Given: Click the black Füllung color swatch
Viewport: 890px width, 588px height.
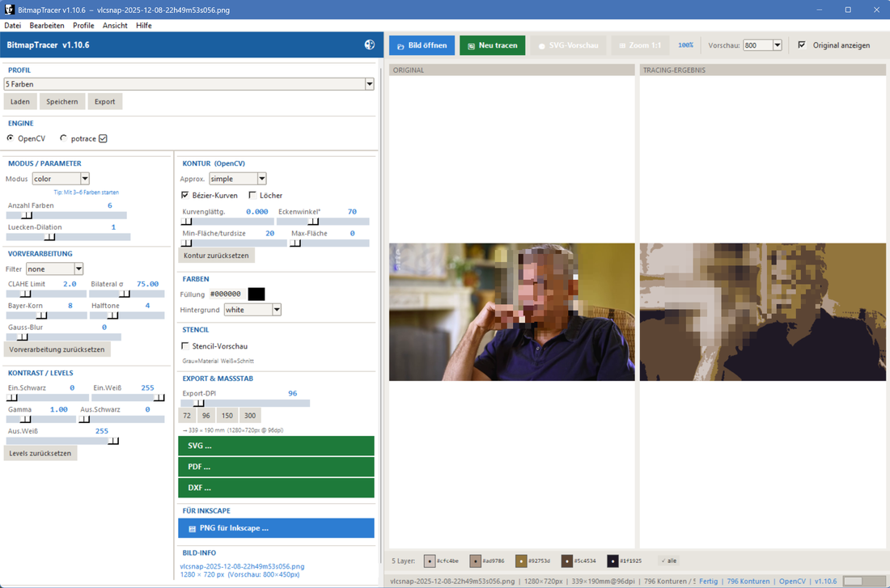Looking at the screenshot, I should point(256,294).
